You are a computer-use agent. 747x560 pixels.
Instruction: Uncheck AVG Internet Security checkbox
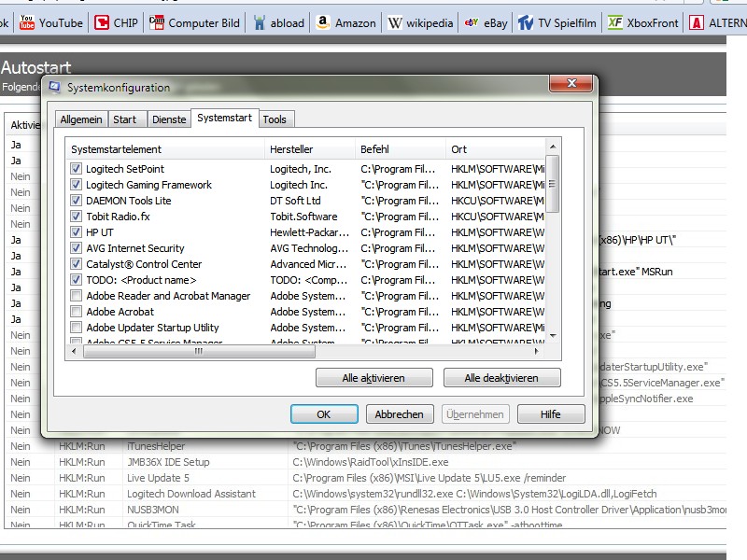tap(76, 248)
